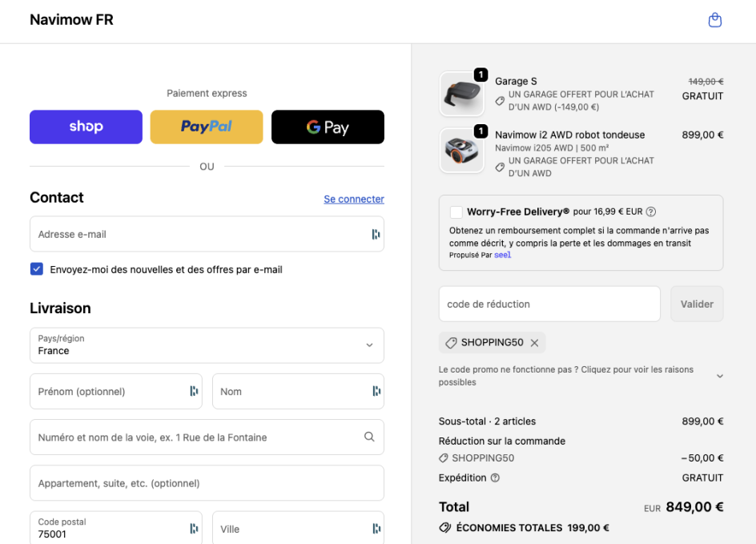Click the Navimow FR store title
Viewport: 756px width, 544px height.
(71, 20)
